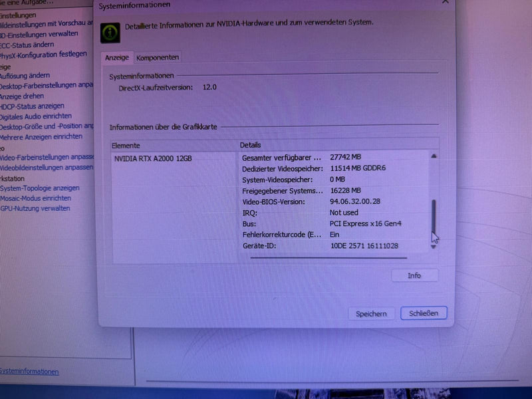The height and width of the screenshot is (399, 532).
Task: Open PhysX-Konfiguration festlegen
Action: tap(43, 55)
